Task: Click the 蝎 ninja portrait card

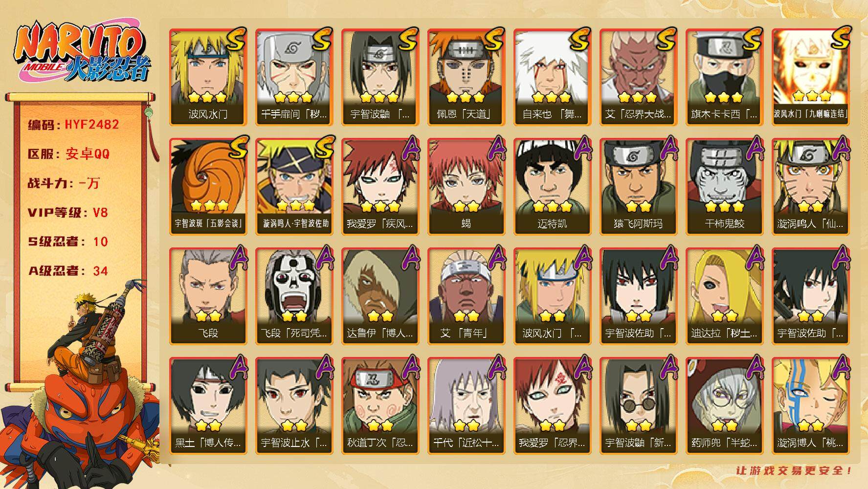Action: [x=466, y=187]
